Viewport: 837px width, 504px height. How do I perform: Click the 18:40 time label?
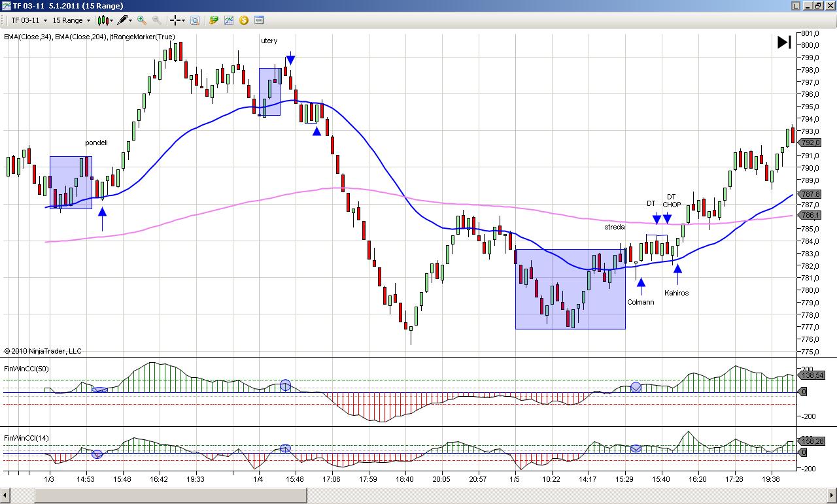(405, 479)
